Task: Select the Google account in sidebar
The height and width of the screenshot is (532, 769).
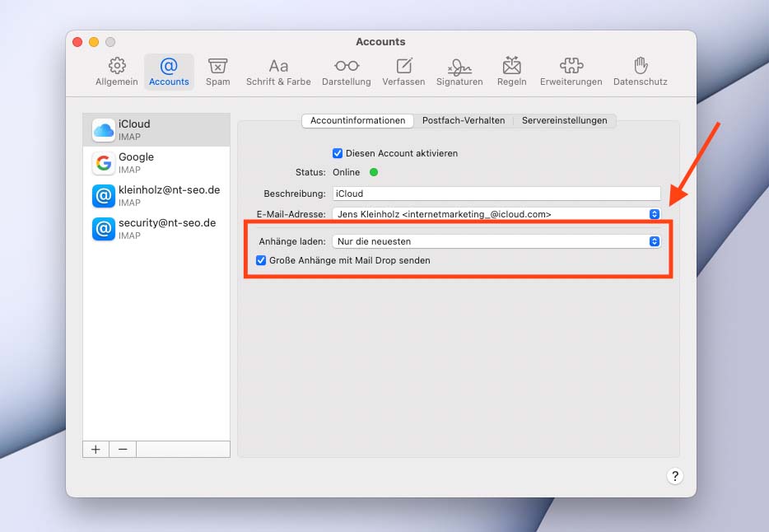Action: [x=156, y=163]
